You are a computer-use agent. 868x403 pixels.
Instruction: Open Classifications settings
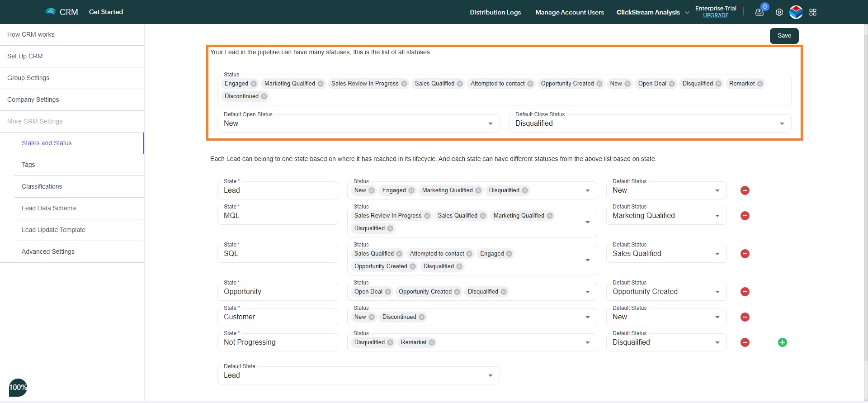pyautogui.click(x=79, y=186)
